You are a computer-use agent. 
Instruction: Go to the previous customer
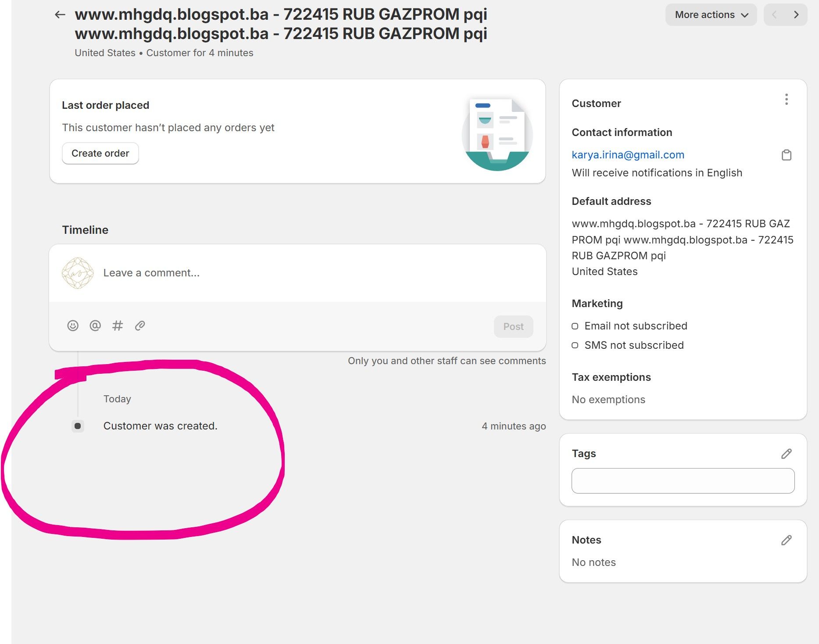[775, 15]
